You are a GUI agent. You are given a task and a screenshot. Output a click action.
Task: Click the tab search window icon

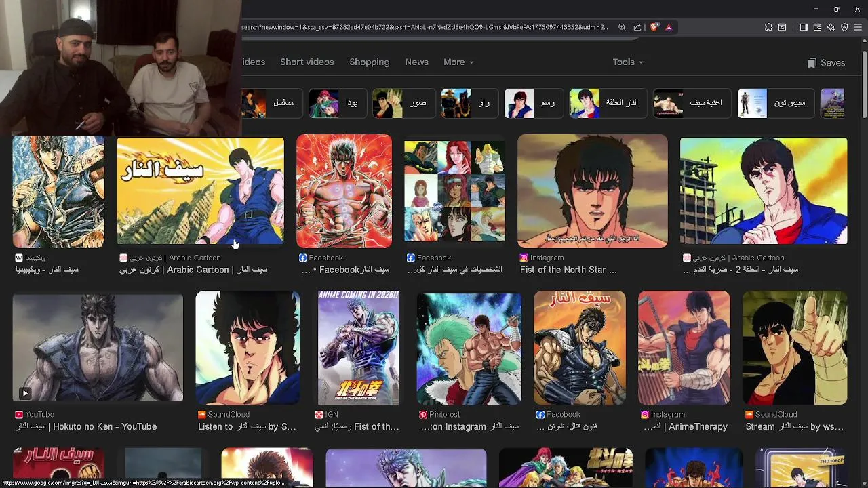(x=783, y=27)
